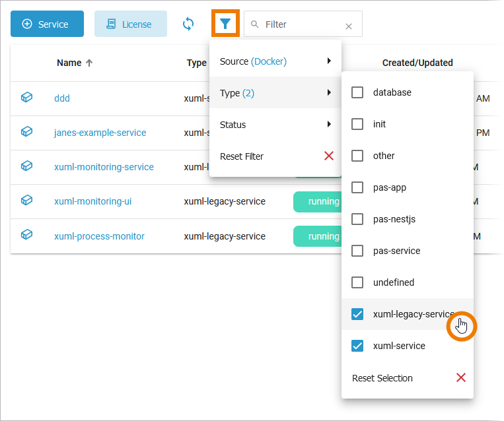Enable the database type checkbox
This screenshot has height=421, width=504.
tap(357, 92)
